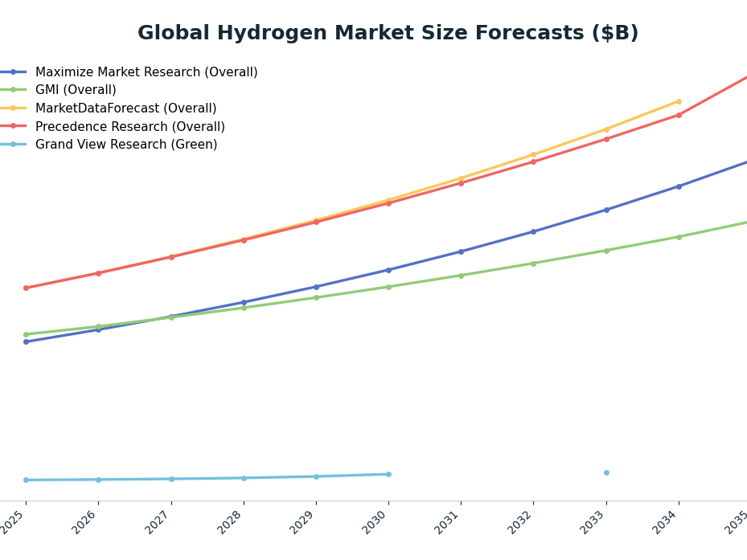The height and width of the screenshot is (560, 747).
Task: Select the GMI (Overall) legend label
Action: point(76,90)
